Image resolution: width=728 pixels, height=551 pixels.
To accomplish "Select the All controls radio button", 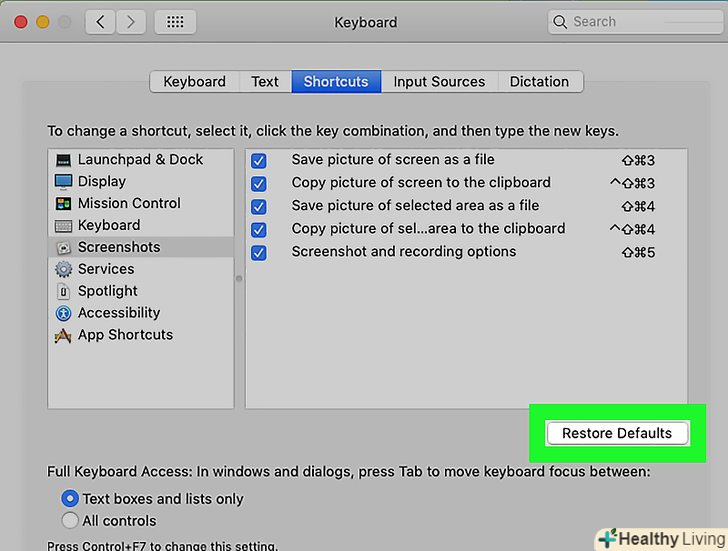I will [70, 521].
